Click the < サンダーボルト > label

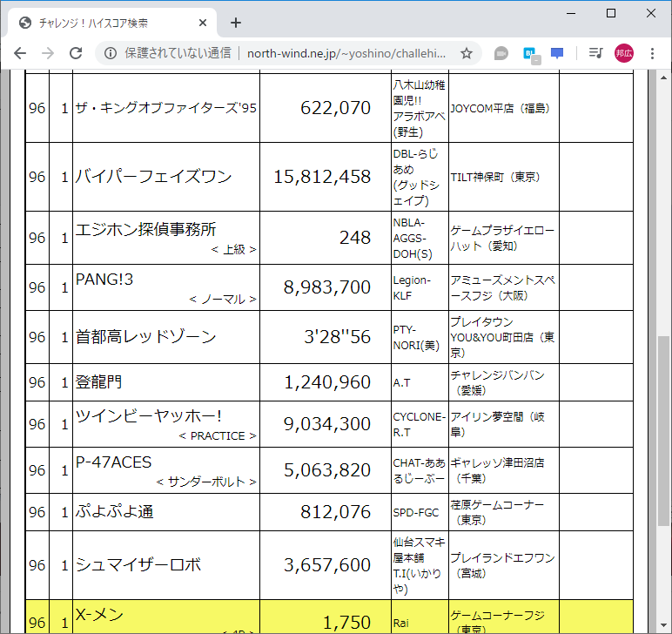click(x=206, y=482)
